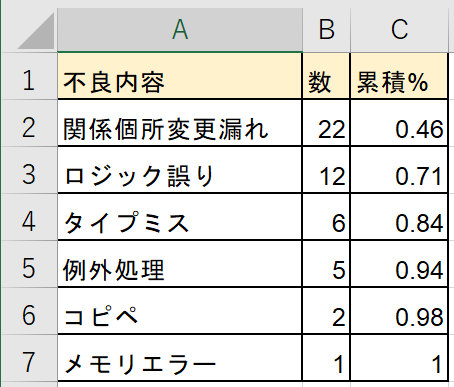
Task: Click the cell showing 0.94
Action: click(399, 264)
